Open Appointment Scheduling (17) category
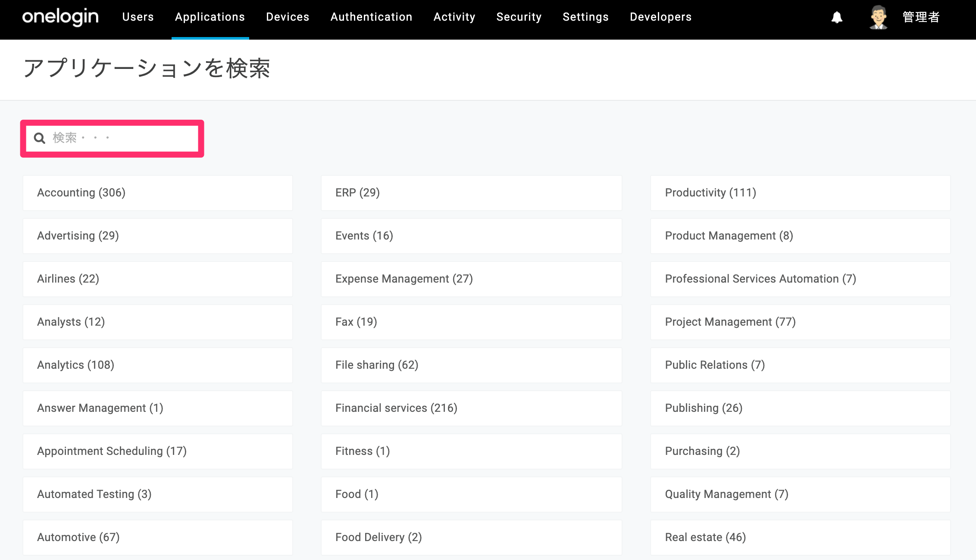The height and width of the screenshot is (560, 976). click(158, 451)
